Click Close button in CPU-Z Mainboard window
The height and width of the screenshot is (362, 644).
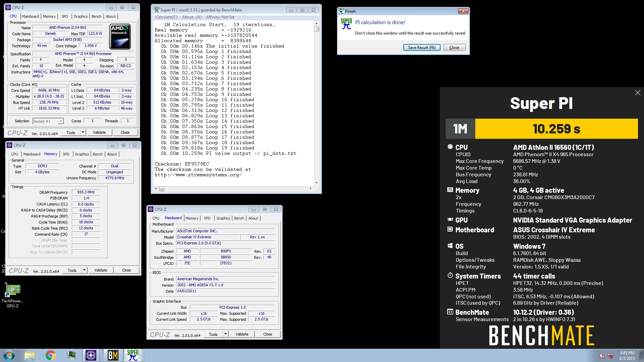268,334
